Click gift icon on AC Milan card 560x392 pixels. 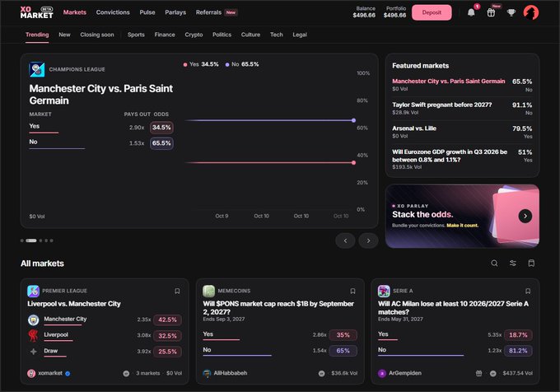pyautogui.click(x=479, y=373)
